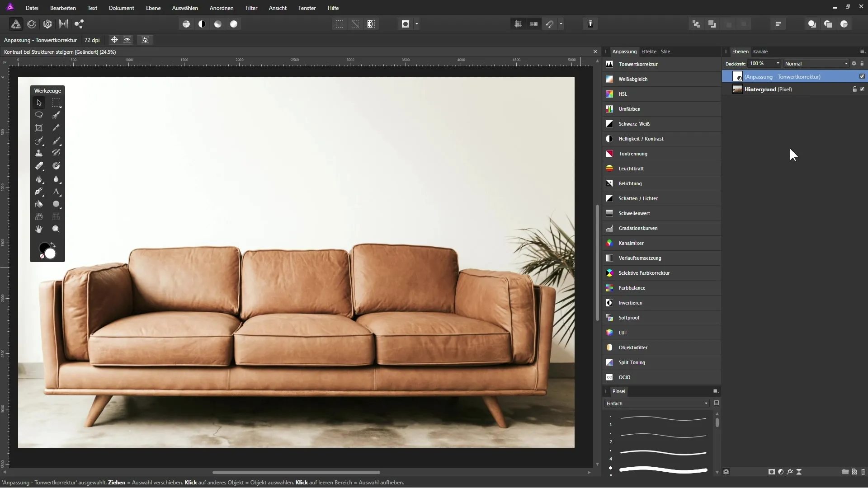Image resolution: width=868 pixels, height=488 pixels.
Task: Select the Text tool
Action: [56, 192]
